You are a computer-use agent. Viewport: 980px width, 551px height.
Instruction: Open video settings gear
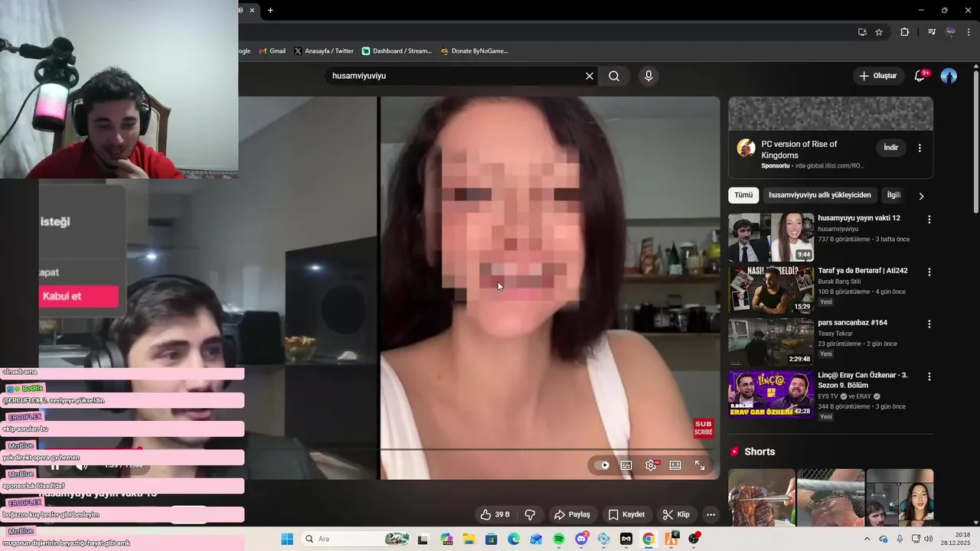(x=651, y=465)
